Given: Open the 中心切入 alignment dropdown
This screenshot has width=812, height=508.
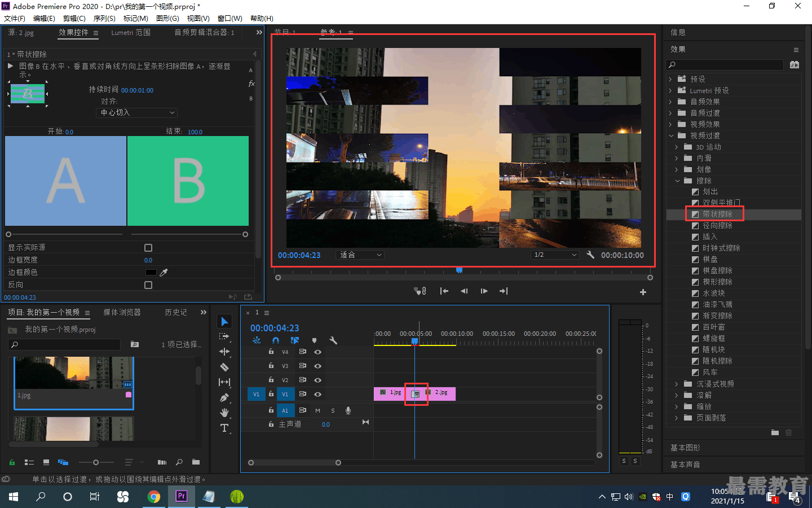Looking at the screenshot, I should coord(137,113).
